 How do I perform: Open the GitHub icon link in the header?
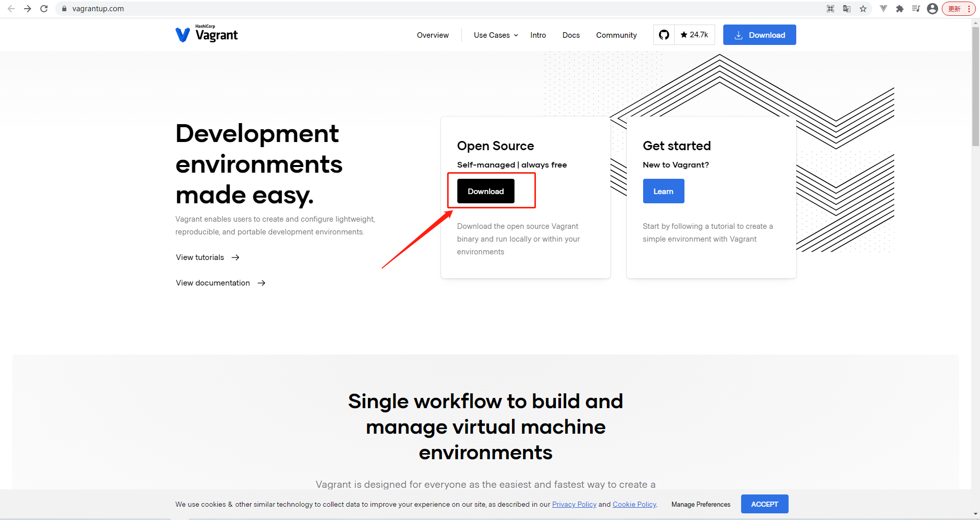pos(664,35)
